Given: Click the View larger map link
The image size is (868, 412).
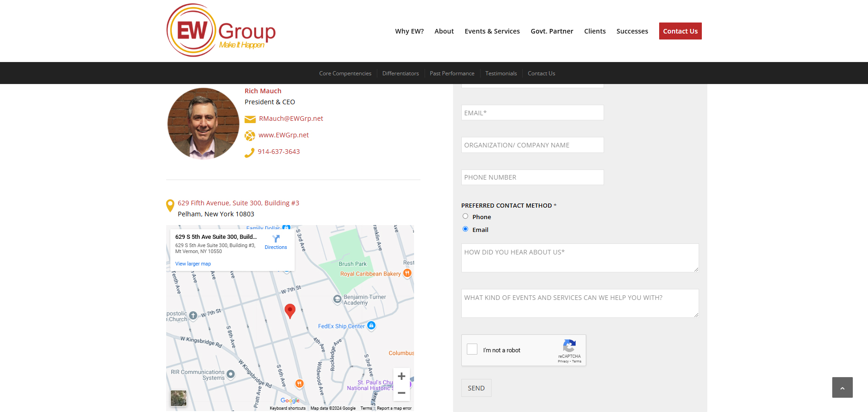Looking at the screenshot, I should 193,264.
